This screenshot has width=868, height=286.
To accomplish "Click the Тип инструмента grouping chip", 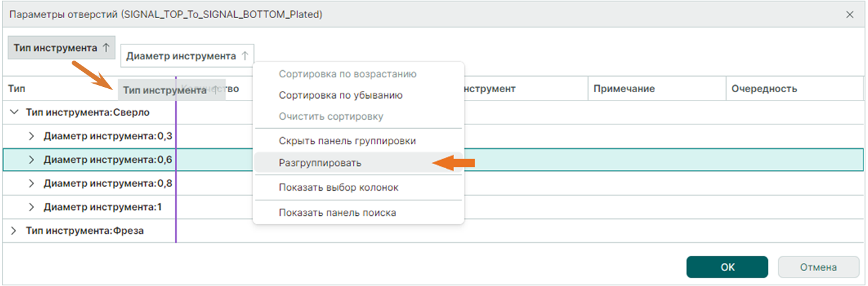I will (x=61, y=48).
